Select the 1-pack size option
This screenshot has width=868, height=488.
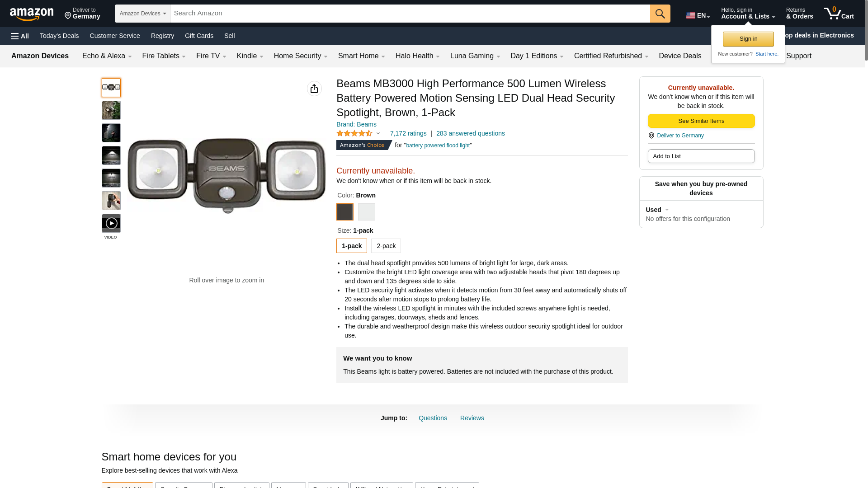point(351,246)
